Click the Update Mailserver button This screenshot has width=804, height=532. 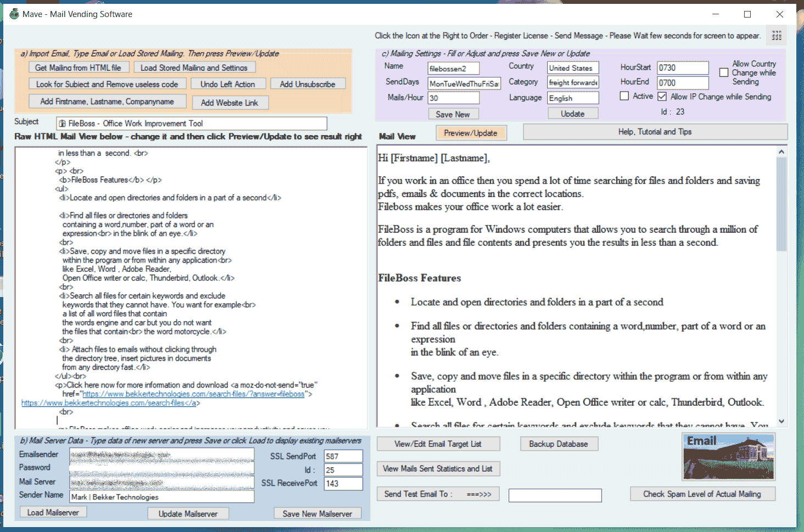pyautogui.click(x=188, y=513)
